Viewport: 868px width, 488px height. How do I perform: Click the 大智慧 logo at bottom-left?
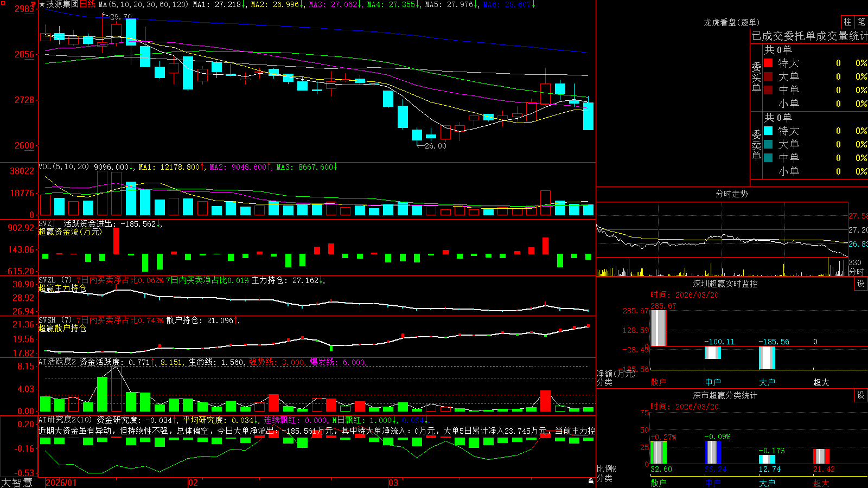[x=17, y=483]
